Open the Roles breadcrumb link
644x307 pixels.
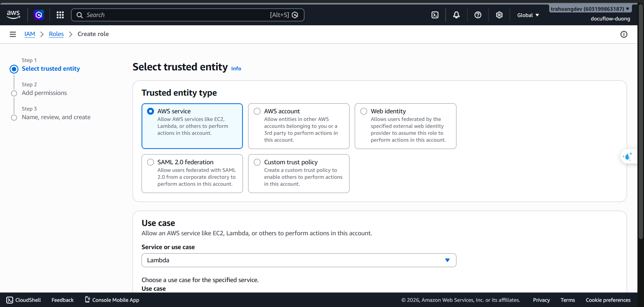[x=56, y=34]
